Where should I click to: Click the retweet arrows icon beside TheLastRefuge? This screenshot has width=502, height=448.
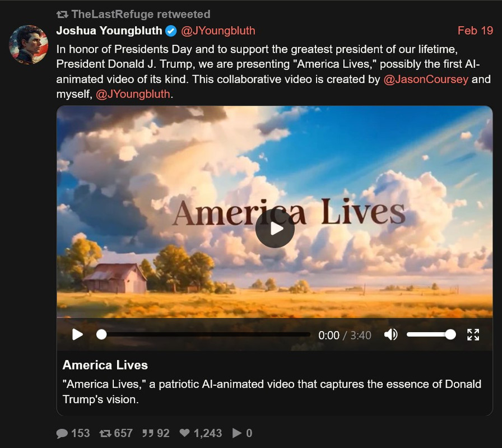point(62,14)
